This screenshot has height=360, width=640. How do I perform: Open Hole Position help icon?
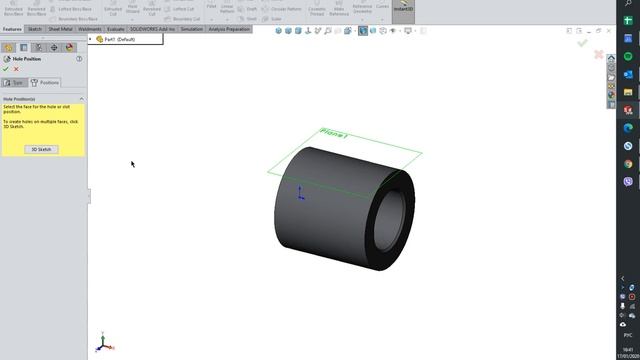[x=79, y=59]
